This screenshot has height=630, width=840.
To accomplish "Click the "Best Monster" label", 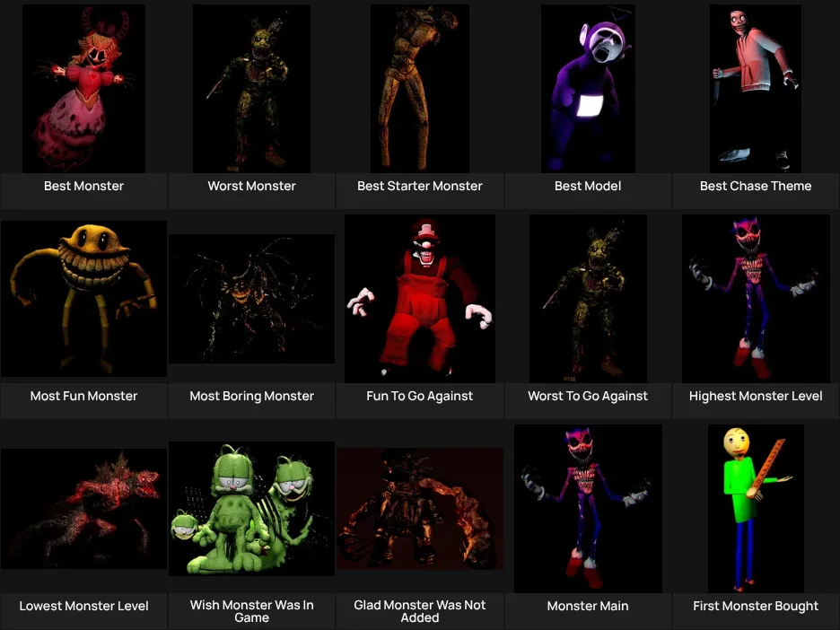I will coord(83,186).
